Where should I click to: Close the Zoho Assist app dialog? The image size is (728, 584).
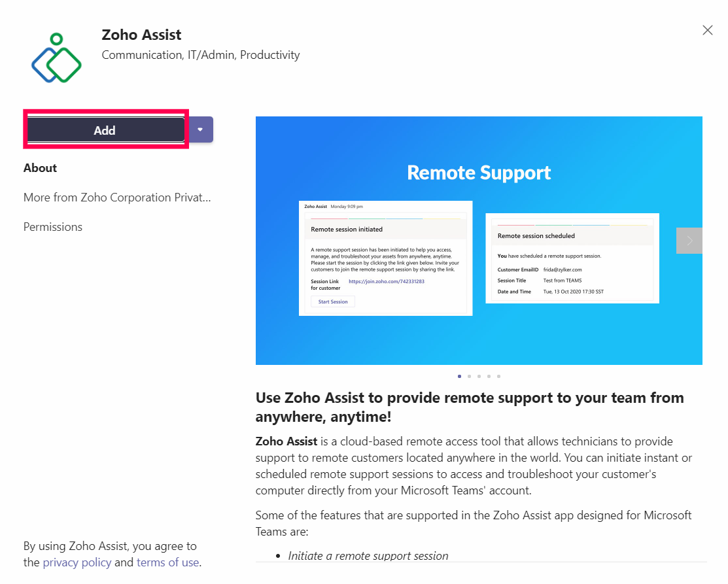(x=707, y=30)
